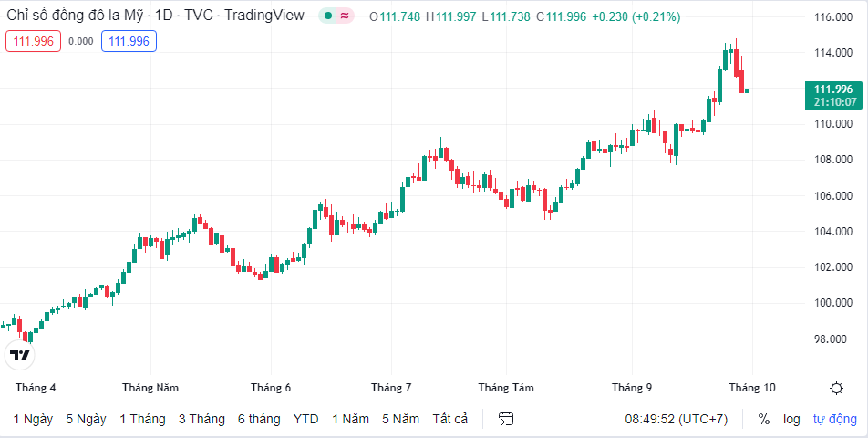Switch to 3 Tháng range
868x438 pixels.
coord(201,419)
